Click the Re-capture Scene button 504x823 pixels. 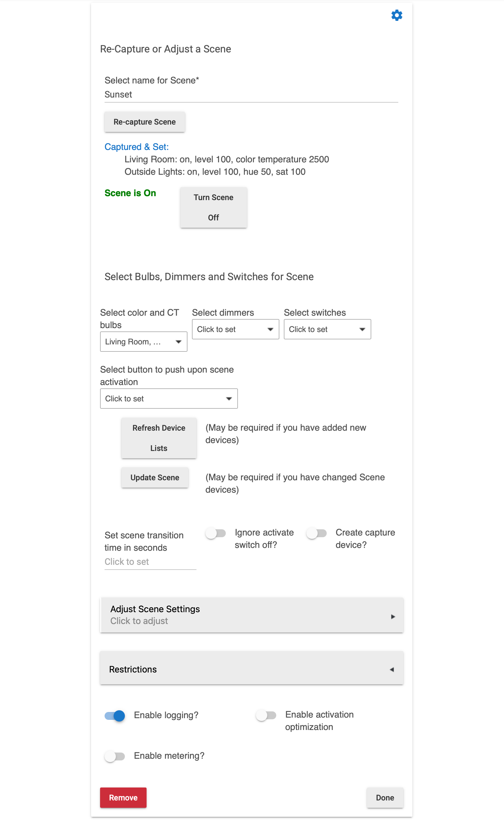(x=145, y=122)
